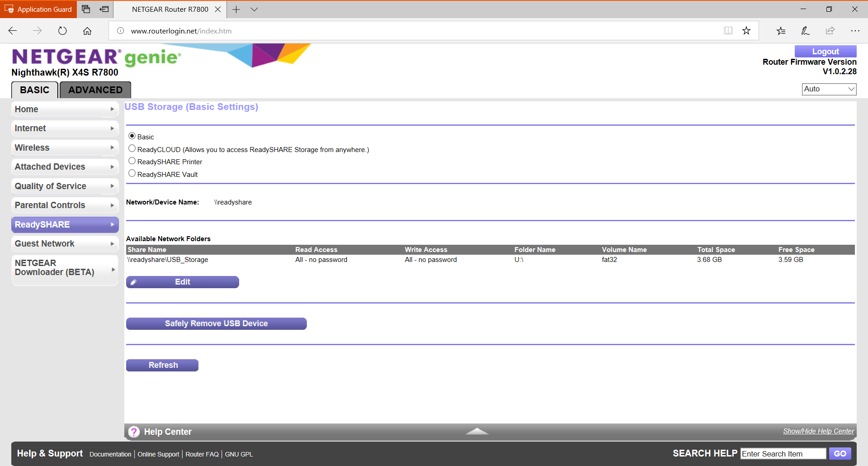Click the 3.68 GB total space value
The width and height of the screenshot is (868, 466).
click(x=709, y=260)
